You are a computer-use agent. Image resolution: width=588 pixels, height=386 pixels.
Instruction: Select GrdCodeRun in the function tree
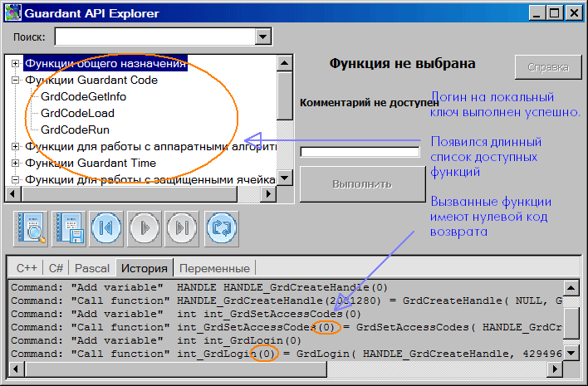coord(75,129)
